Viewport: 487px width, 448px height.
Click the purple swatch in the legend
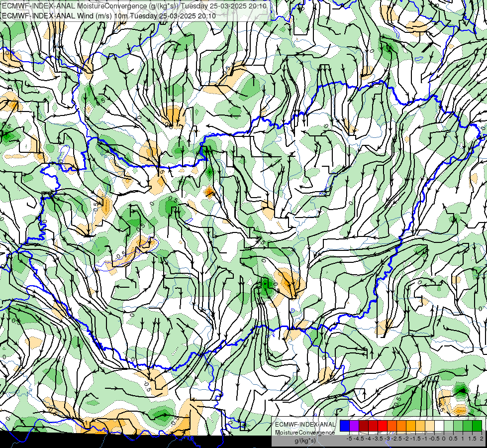354,426
